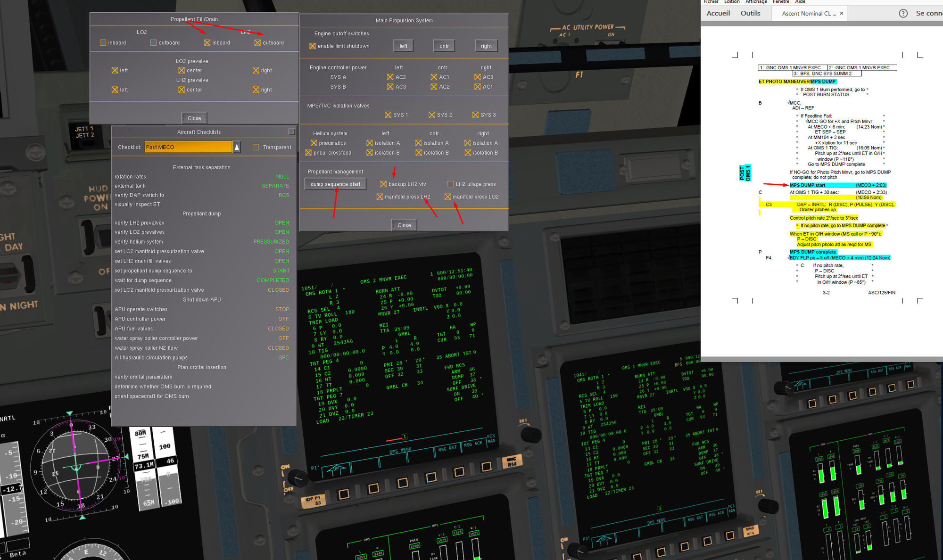Enable LO2 inboard fill/drain checkbox
The image size is (943, 560).
coord(103,43)
